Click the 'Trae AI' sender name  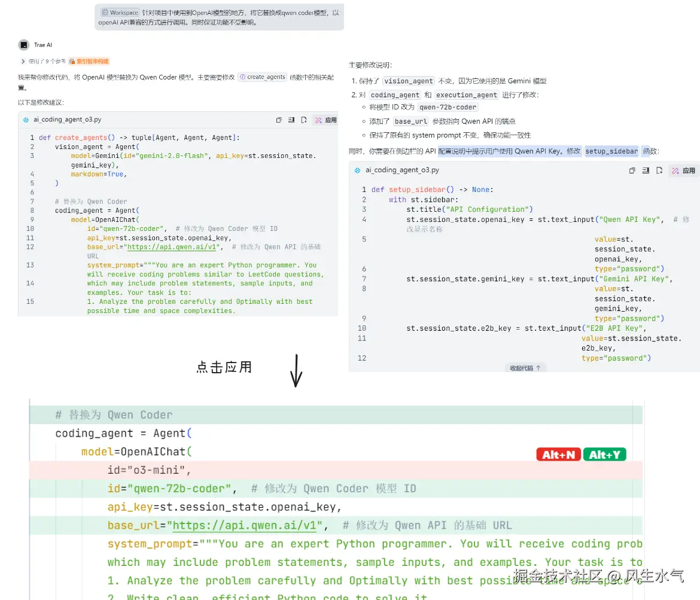pyautogui.click(x=43, y=45)
